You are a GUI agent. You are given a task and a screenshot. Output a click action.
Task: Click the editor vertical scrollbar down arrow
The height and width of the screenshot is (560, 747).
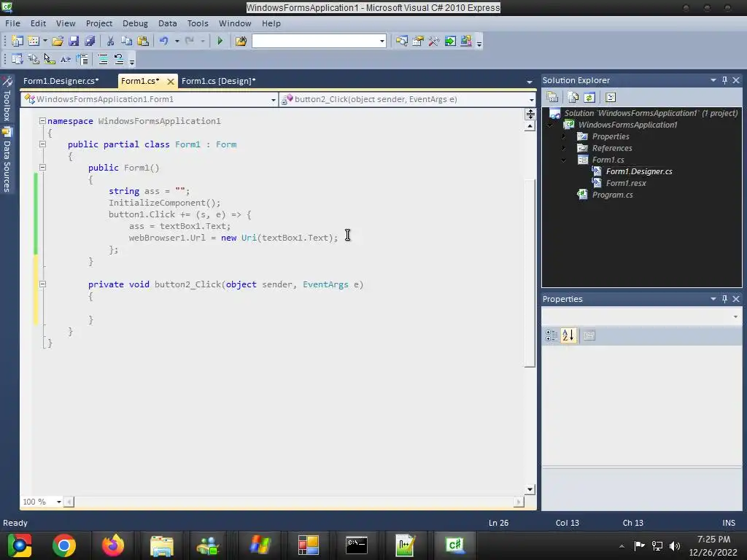[530, 489]
